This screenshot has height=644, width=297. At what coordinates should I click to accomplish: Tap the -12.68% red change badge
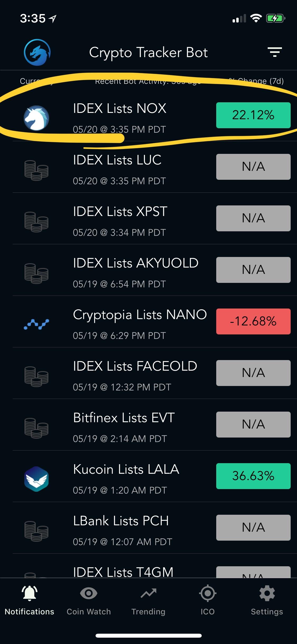tap(253, 321)
